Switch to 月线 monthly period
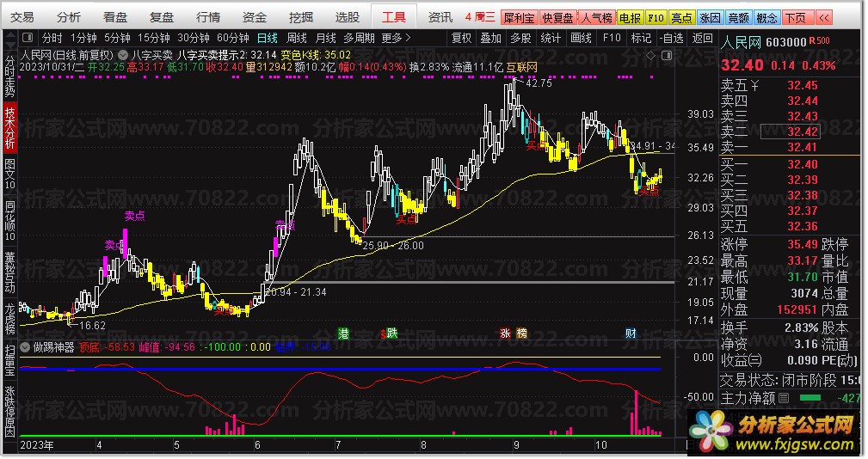The image size is (868, 459). (325, 38)
